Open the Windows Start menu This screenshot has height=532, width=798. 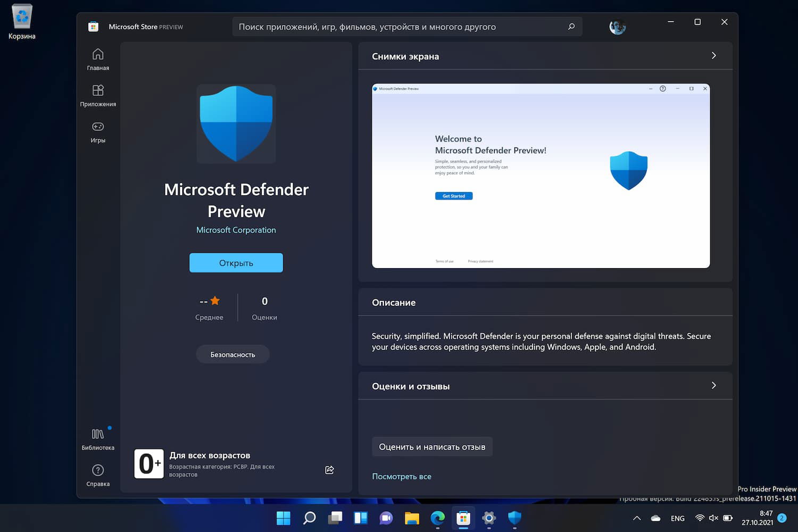pos(284,518)
